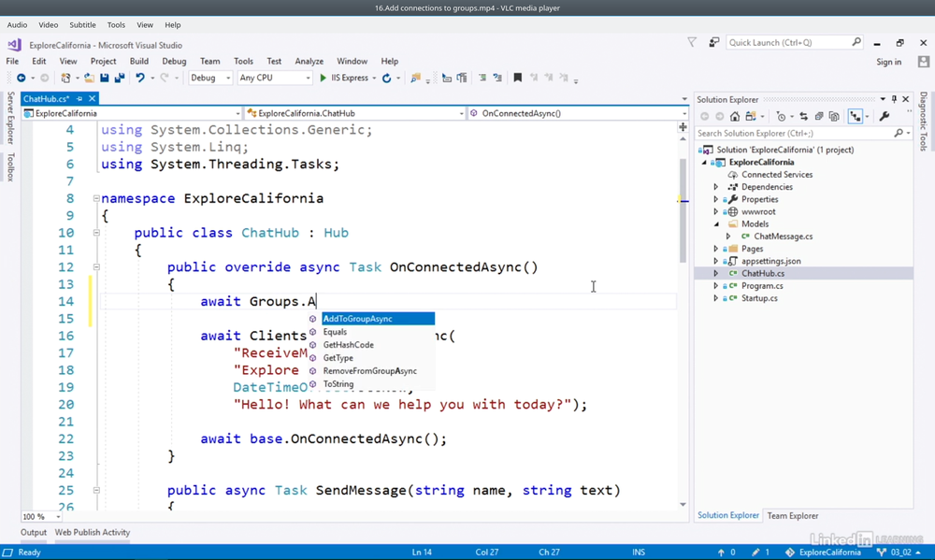Click the Uncomment Selected Lines icon
935x560 pixels.
497,79
